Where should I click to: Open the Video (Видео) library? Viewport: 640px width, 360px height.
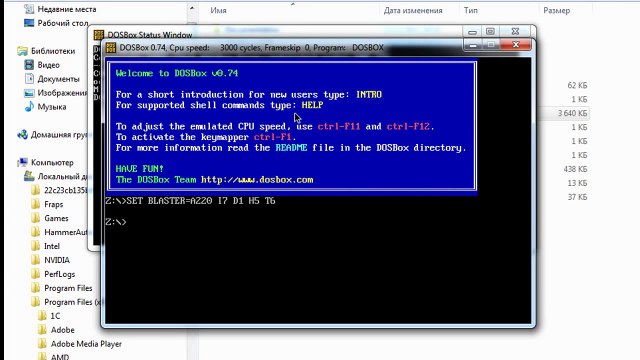42,65
